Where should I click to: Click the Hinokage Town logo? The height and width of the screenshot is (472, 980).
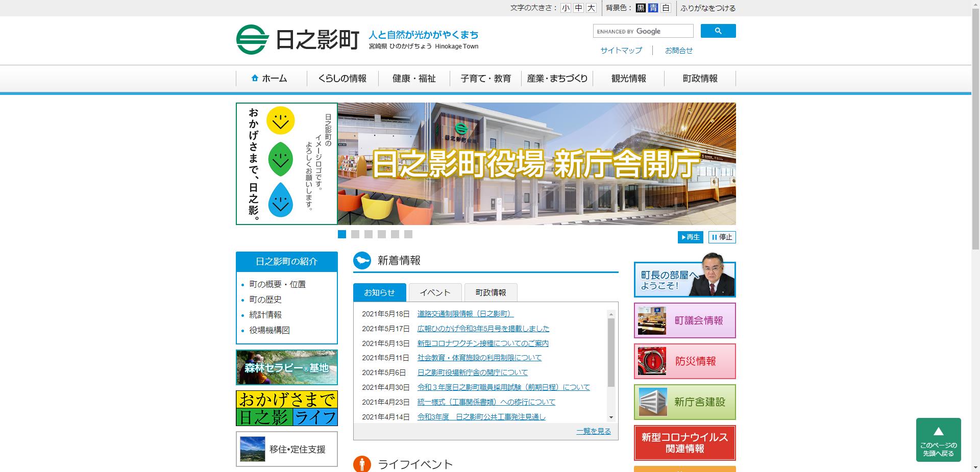(x=296, y=38)
